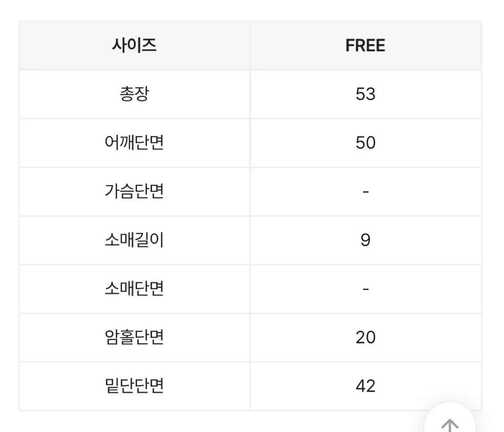The height and width of the screenshot is (432, 504).
Task: Click the 밑단단면 row label
Action: tap(134, 386)
